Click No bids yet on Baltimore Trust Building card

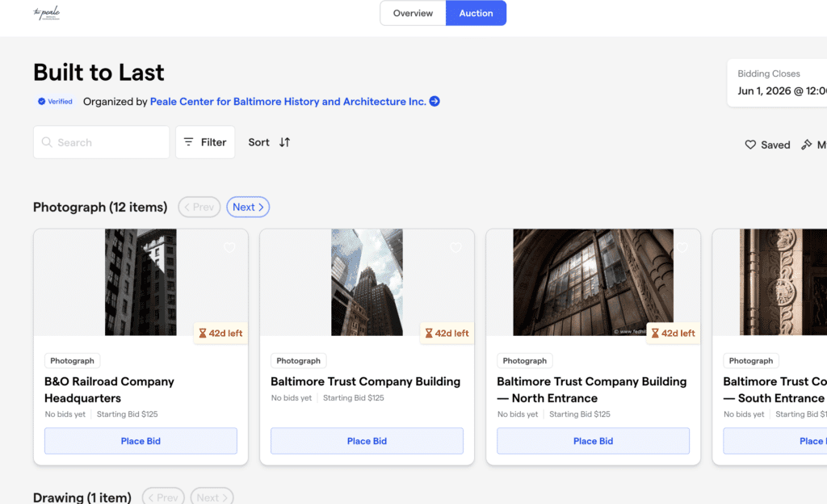[x=292, y=398]
